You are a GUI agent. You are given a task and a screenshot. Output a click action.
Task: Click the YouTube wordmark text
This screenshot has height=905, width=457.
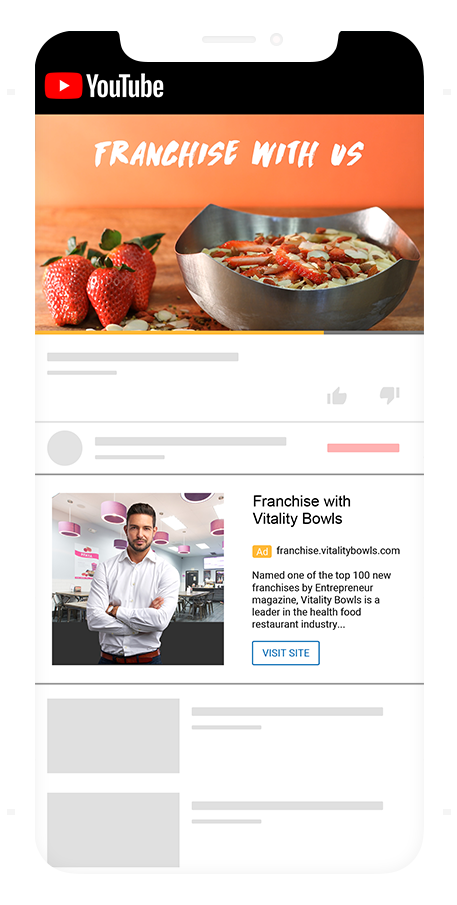coord(125,86)
